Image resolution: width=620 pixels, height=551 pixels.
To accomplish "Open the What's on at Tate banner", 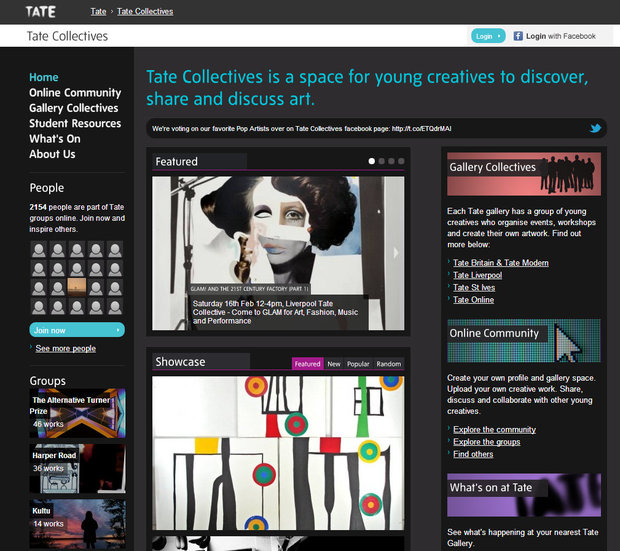I will [x=524, y=494].
